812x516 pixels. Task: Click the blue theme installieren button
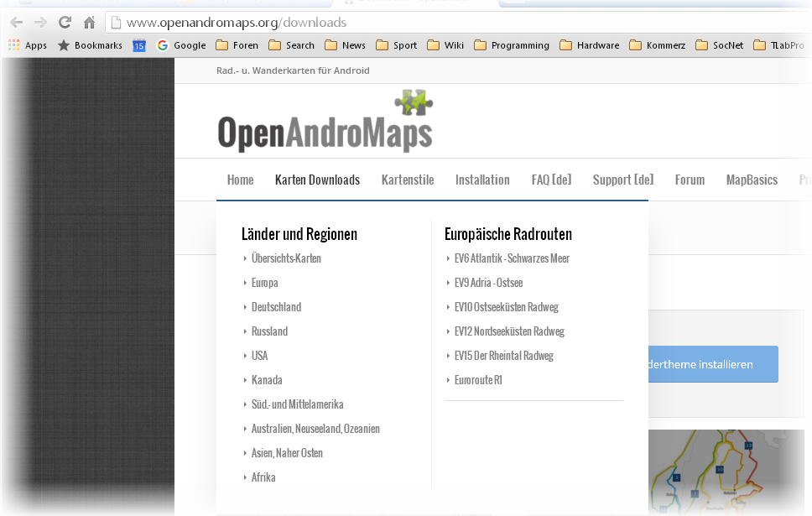713,364
